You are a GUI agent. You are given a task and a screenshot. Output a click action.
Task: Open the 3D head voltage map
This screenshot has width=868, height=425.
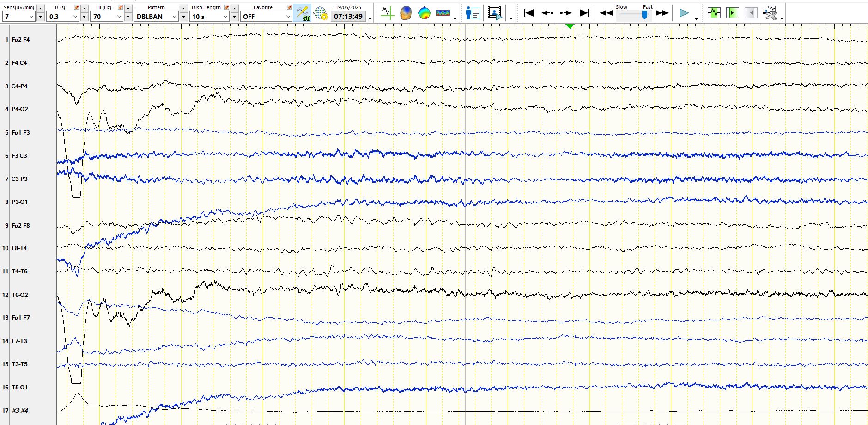pyautogui.click(x=406, y=13)
